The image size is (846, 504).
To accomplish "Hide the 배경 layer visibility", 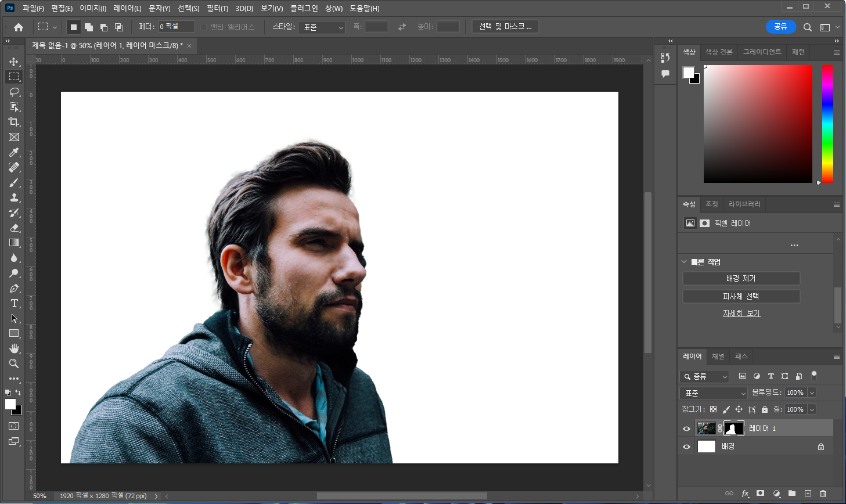I will tap(686, 447).
